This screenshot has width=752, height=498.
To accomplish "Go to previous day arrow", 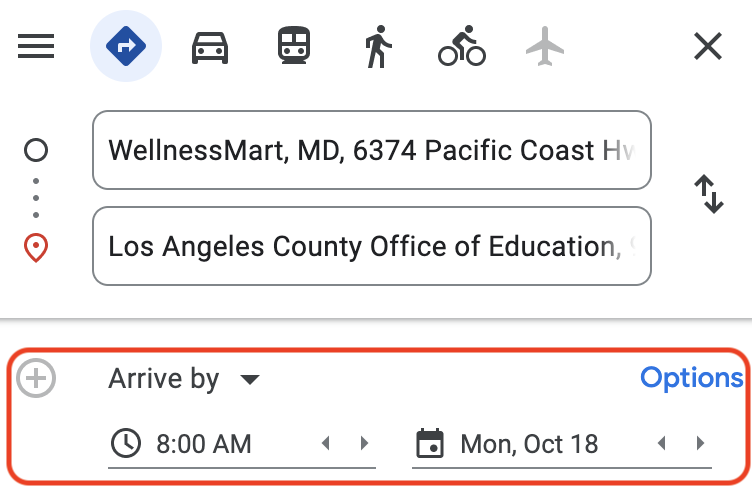I will point(662,443).
